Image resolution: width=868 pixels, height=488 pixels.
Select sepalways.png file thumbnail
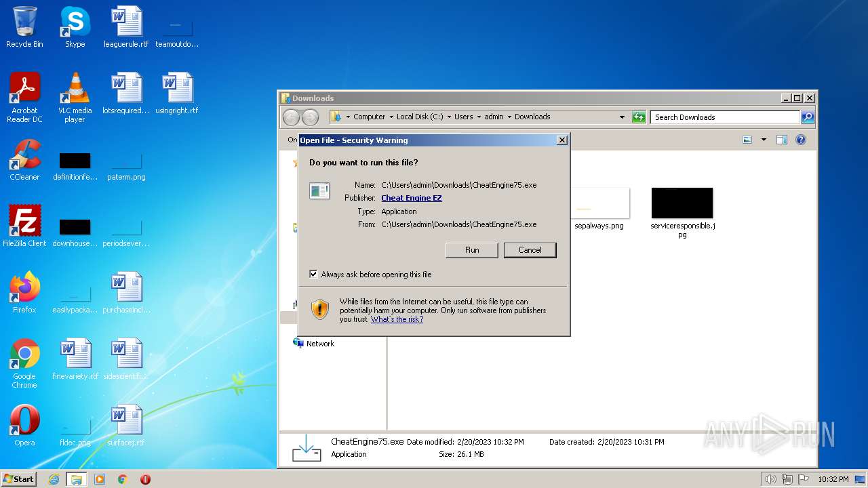click(599, 209)
